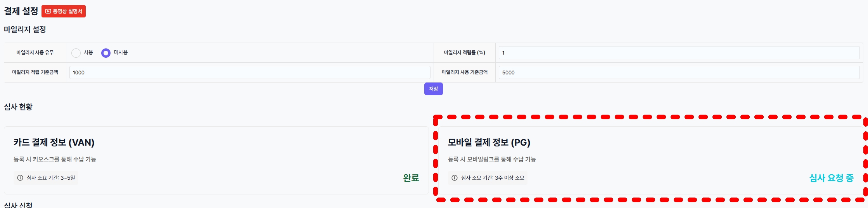Screen dimensions: 868x208
Task: Open the 카드 결제 정보 (VAN) card
Action: click(x=216, y=160)
